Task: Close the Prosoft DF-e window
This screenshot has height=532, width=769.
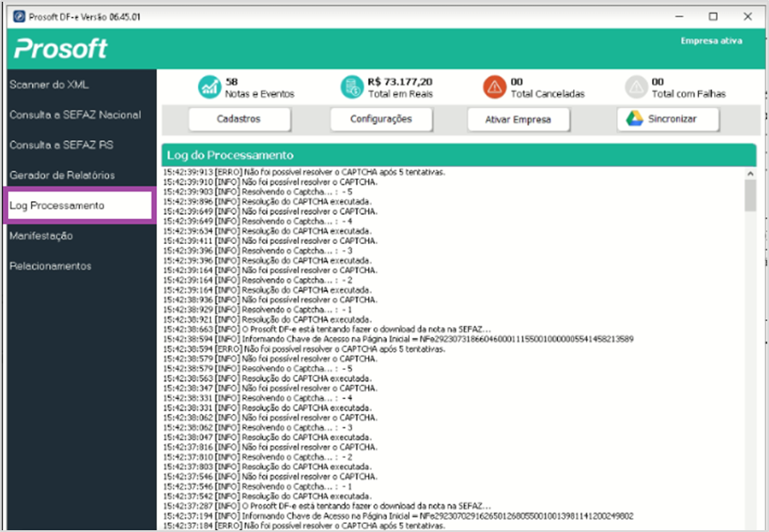Action: point(748,17)
